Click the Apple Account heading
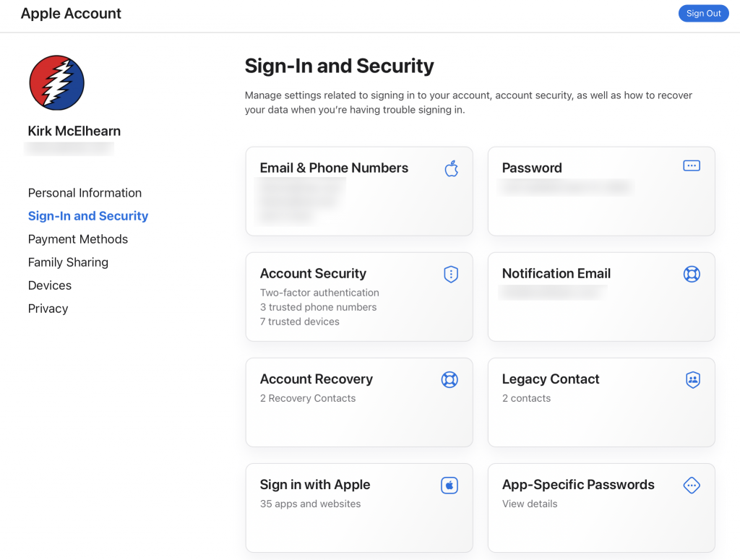Screen dimensions: 740x560 [x=71, y=13]
